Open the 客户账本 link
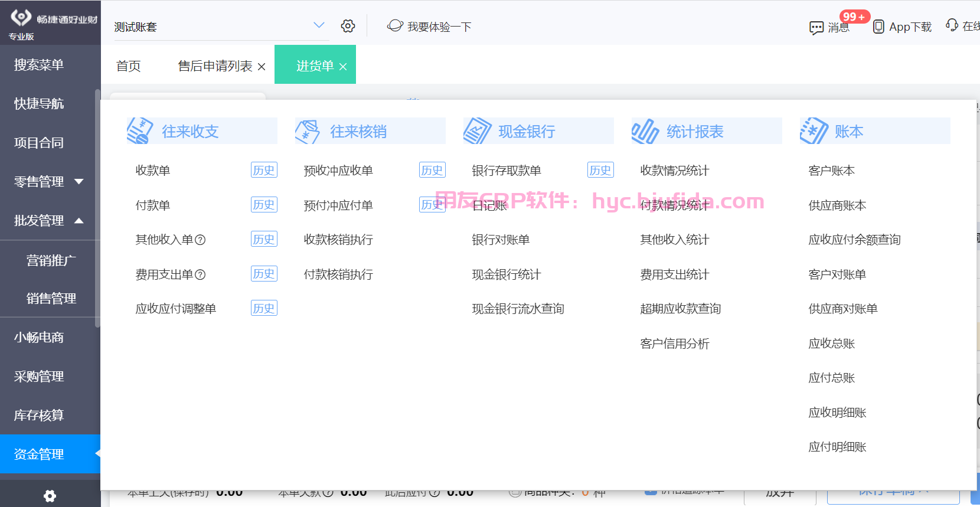 pos(832,171)
